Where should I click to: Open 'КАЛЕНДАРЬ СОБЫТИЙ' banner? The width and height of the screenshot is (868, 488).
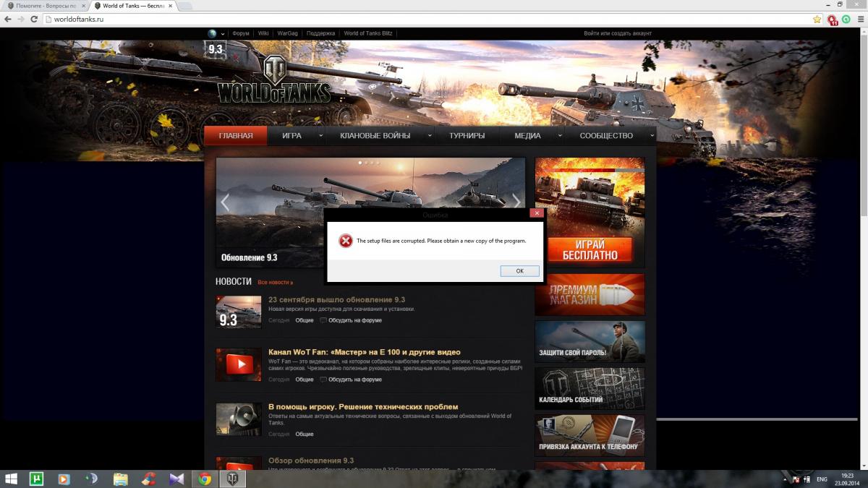(x=590, y=388)
